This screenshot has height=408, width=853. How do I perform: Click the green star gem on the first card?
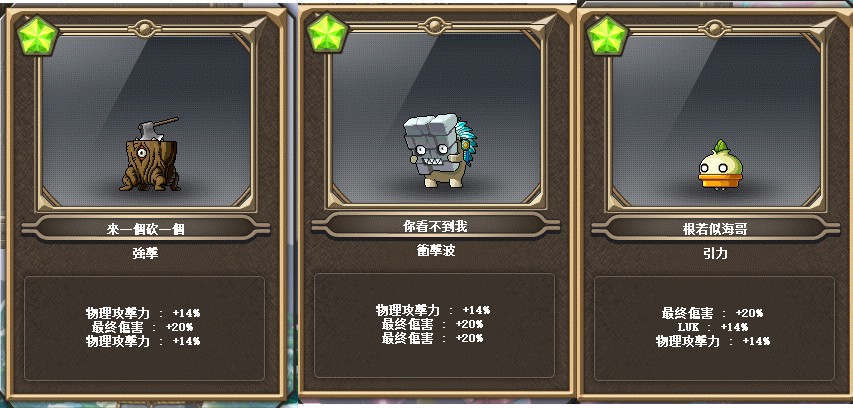(x=37, y=35)
